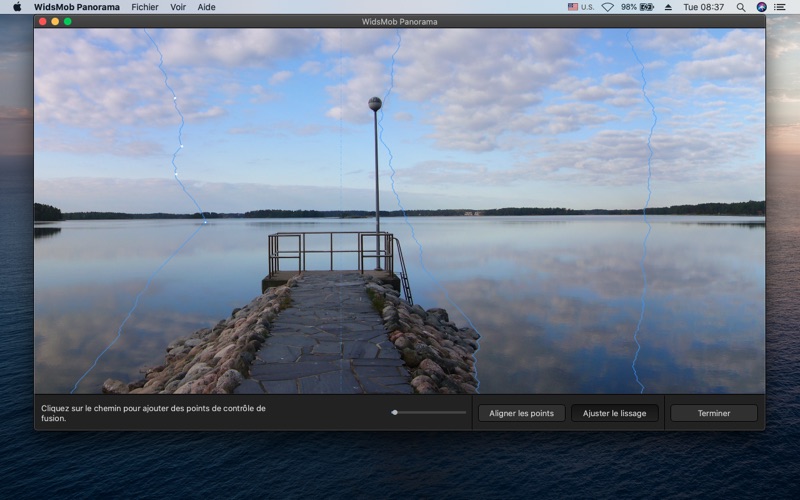
Task: Open the battery status menu
Action: click(x=637, y=7)
